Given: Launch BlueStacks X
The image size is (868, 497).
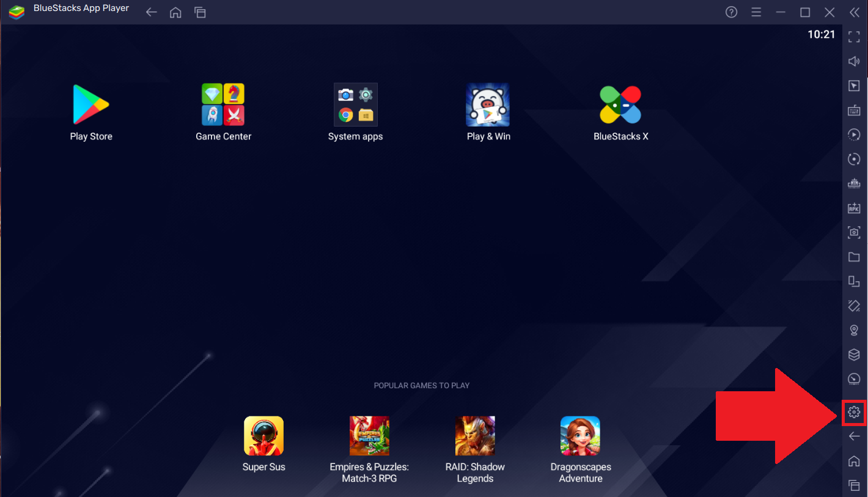Looking at the screenshot, I should point(620,105).
